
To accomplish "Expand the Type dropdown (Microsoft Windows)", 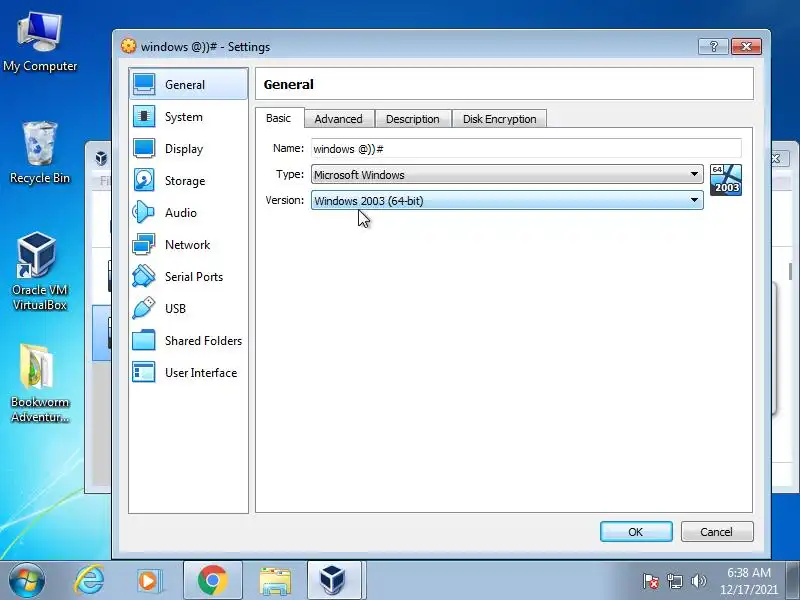I will (x=507, y=174).
